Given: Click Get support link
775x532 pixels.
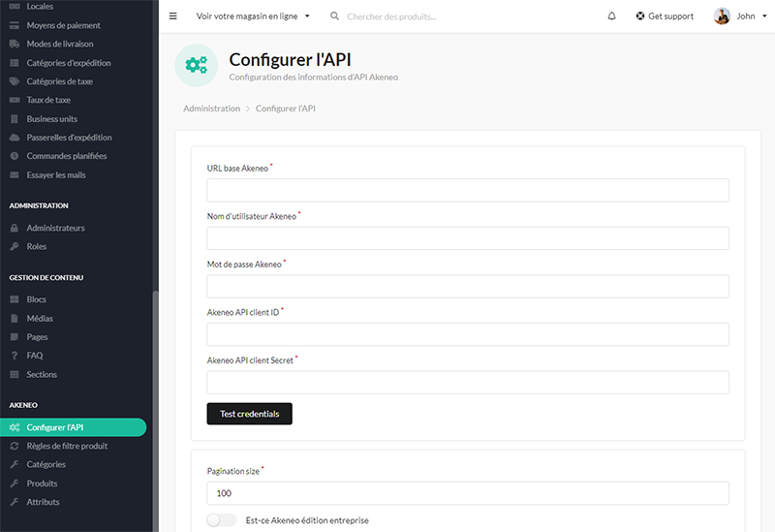Looking at the screenshot, I should (665, 16).
